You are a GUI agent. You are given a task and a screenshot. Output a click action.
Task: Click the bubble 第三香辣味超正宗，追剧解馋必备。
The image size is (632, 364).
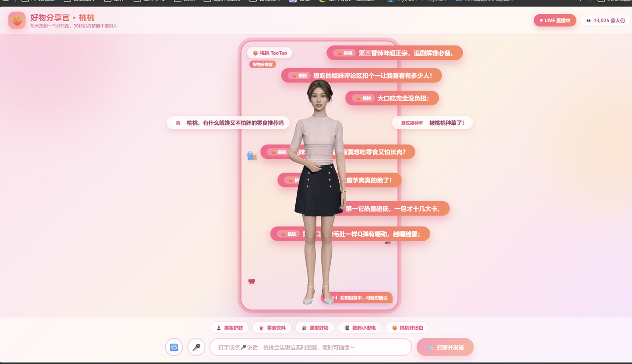point(395,53)
